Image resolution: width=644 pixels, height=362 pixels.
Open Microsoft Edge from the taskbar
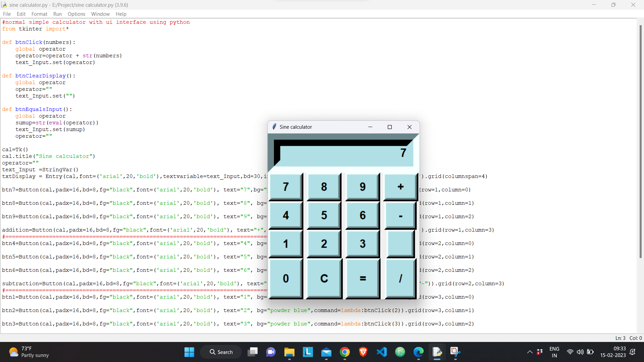pos(418,352)
